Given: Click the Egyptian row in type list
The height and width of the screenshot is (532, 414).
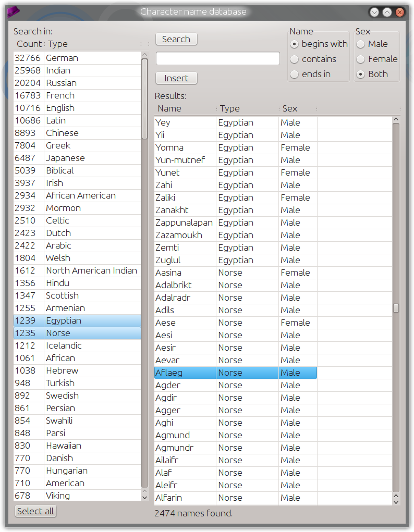Looking at the screenshot, I should 77,320.
